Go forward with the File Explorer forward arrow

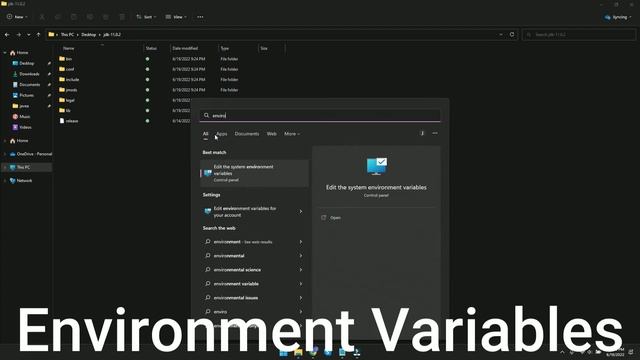coord(19,35)
